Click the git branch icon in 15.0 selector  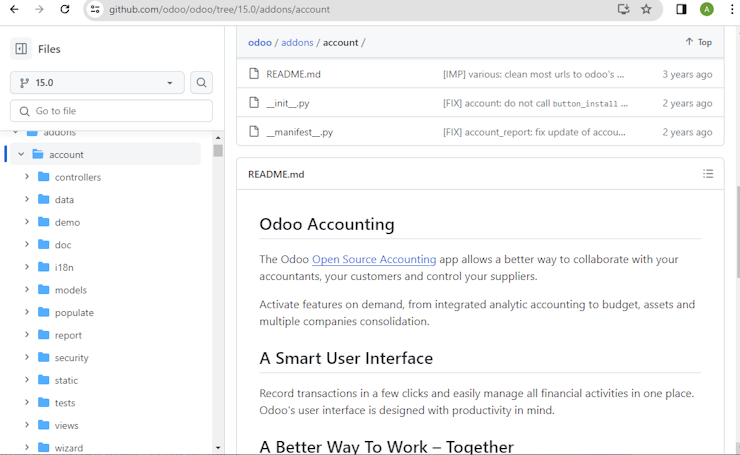(24, 83)
